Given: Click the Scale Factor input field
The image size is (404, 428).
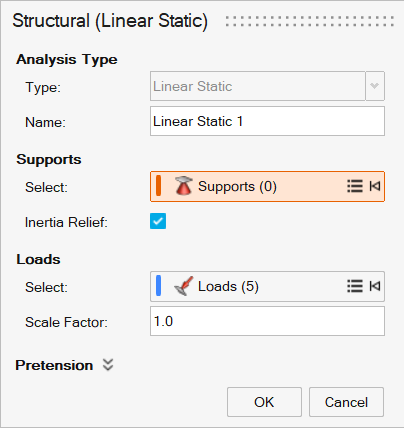Looking at the screenshot, I should [267, 321].
